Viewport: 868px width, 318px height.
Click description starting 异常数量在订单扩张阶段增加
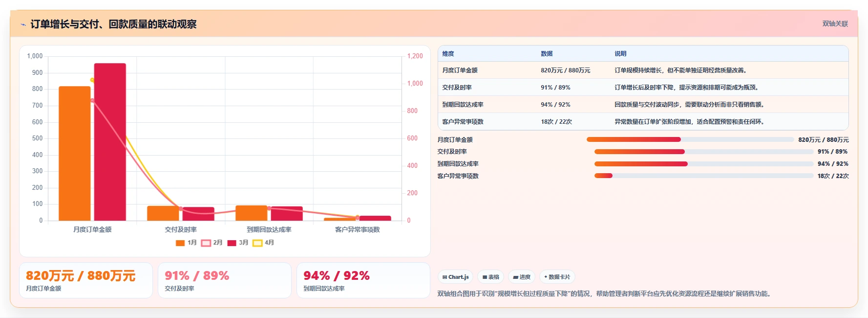tap(690, 122)
